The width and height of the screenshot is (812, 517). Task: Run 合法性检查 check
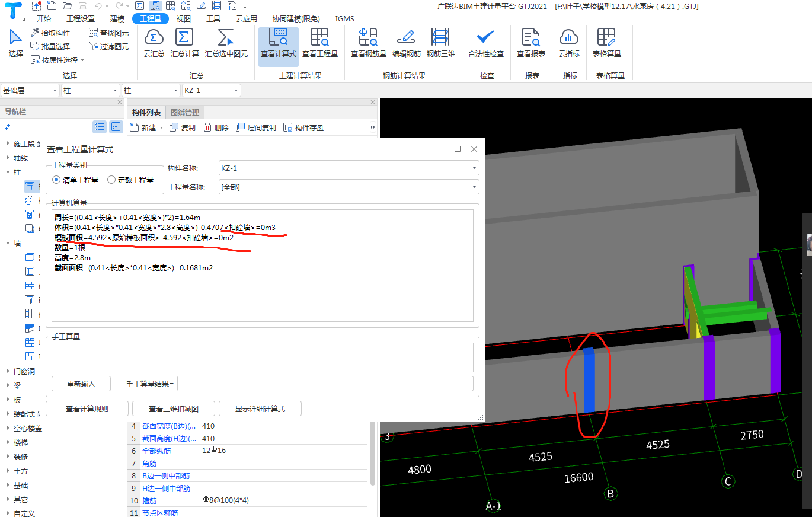pos(486,43)
